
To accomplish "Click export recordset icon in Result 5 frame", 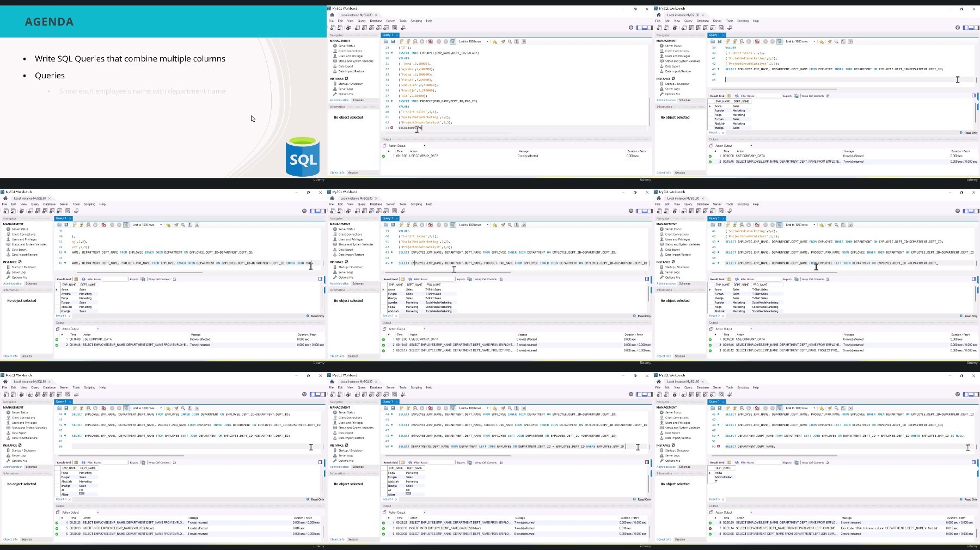I will 797,462.
